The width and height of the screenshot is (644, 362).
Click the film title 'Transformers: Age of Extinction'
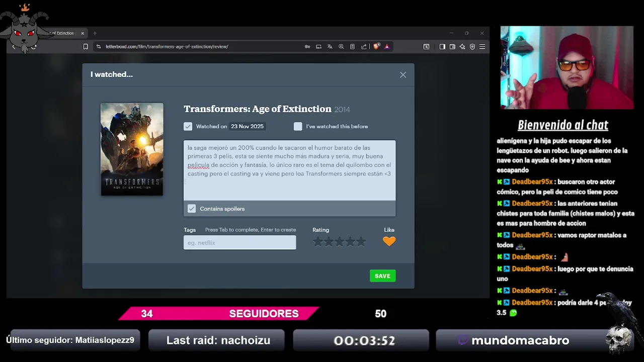pos(257,109)
